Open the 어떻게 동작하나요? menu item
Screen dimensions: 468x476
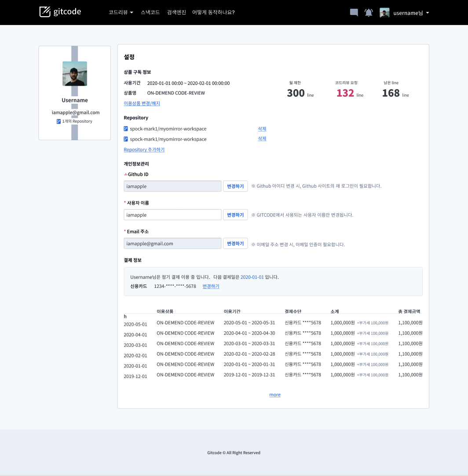point(213,12)
